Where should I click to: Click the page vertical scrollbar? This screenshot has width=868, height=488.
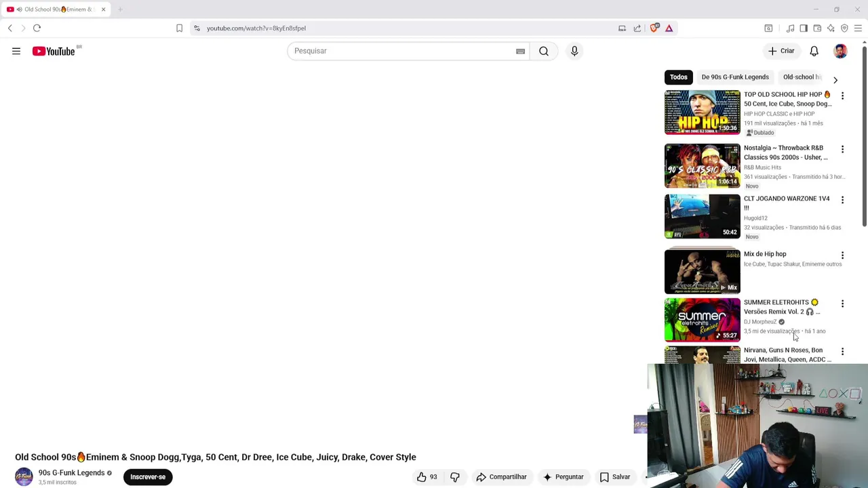click(864, 136)
